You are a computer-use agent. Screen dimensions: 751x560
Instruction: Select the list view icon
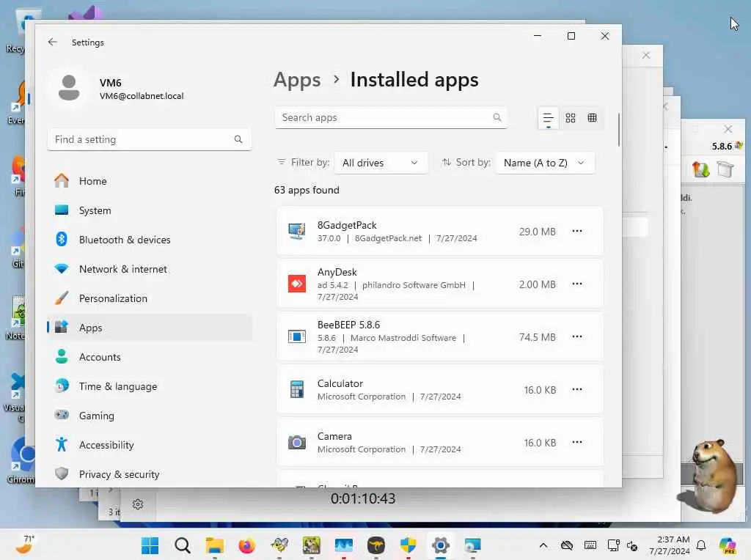click(548, 118)
